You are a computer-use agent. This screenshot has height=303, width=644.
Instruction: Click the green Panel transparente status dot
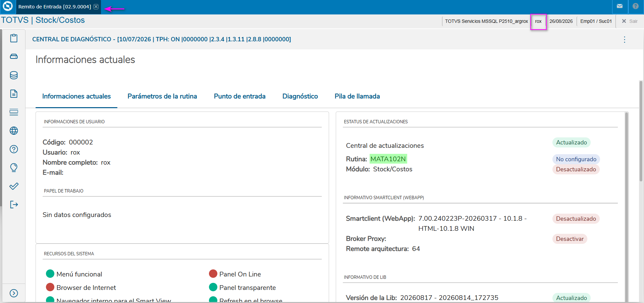(213, 287)
